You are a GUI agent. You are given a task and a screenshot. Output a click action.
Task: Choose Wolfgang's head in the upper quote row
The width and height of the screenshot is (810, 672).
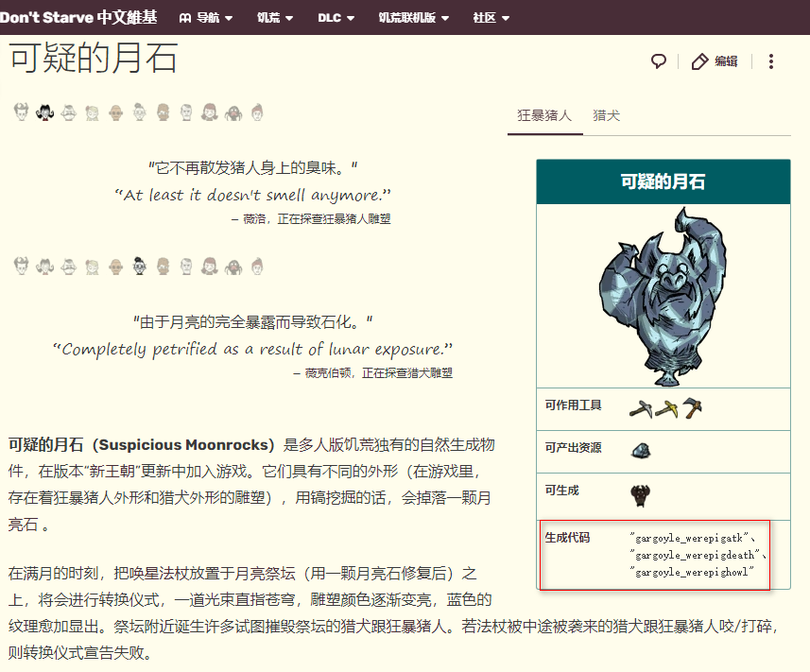(x=68, y=112)
